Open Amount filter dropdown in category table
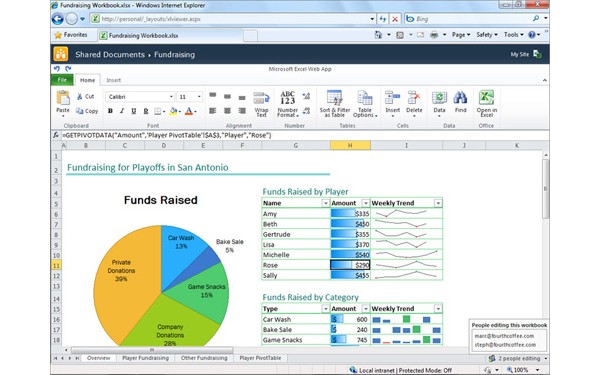600x375 pixels. (366, 309)
